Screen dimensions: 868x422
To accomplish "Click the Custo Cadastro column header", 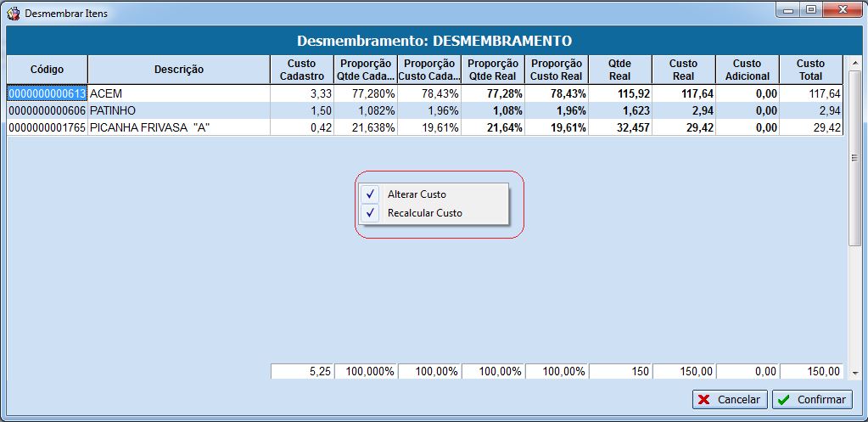I will point(302,70).
